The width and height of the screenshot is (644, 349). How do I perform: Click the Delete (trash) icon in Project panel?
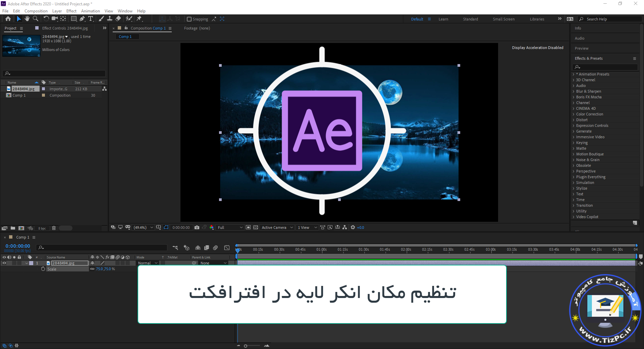click(x=54, y=228)
